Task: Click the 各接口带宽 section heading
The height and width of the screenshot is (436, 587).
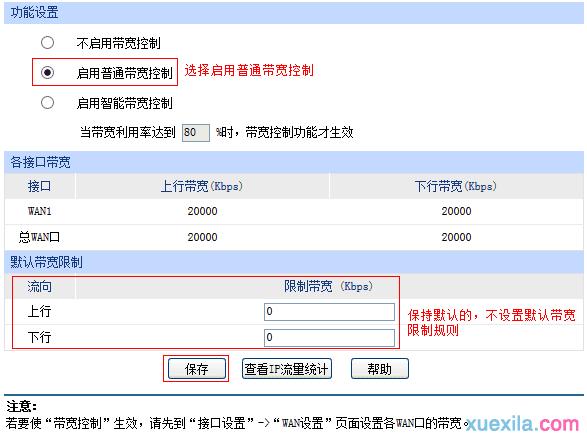Action: click(x=40, y=162)
